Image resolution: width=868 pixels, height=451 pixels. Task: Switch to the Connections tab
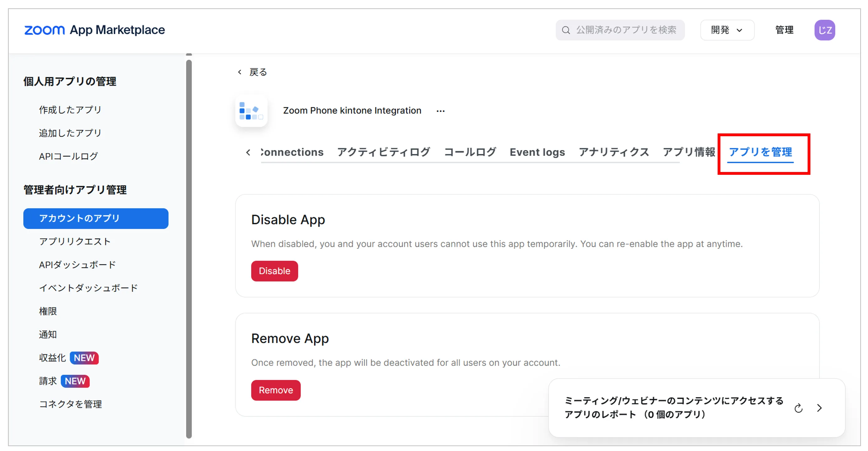point(292,152)
